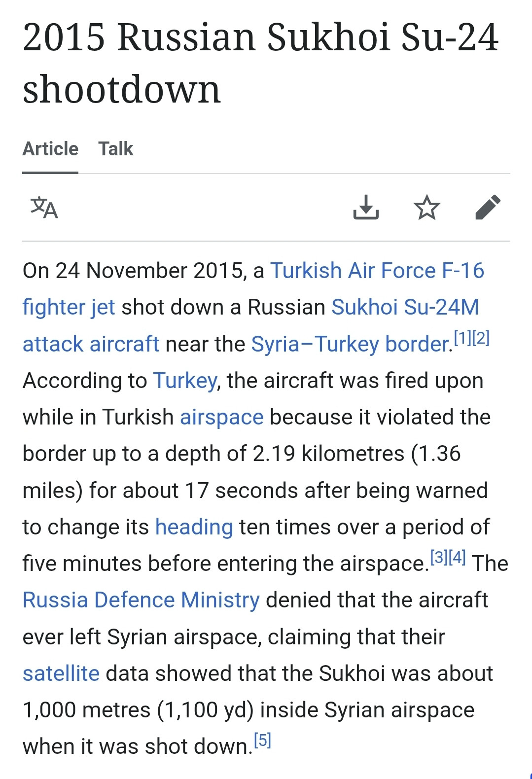Open the airspace link
Image resolution: width=532 pixels, height=779 pixels.
click(x=221, y=417)
